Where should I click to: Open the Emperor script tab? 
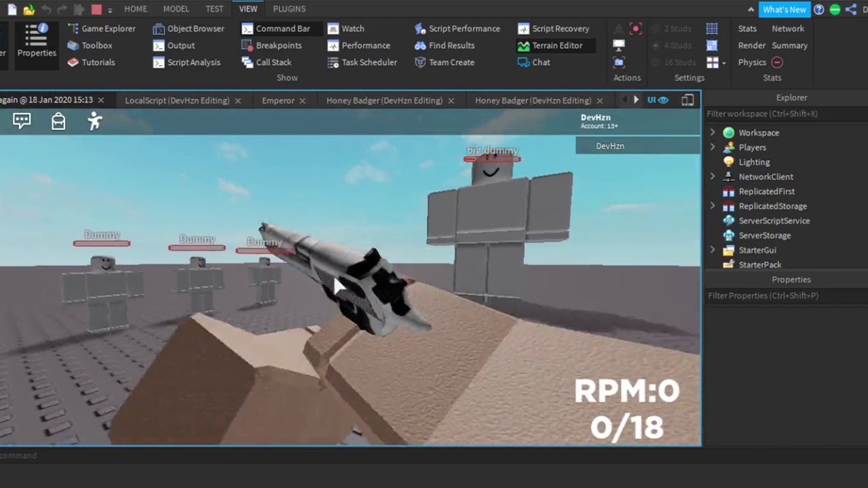click(278, 100)
